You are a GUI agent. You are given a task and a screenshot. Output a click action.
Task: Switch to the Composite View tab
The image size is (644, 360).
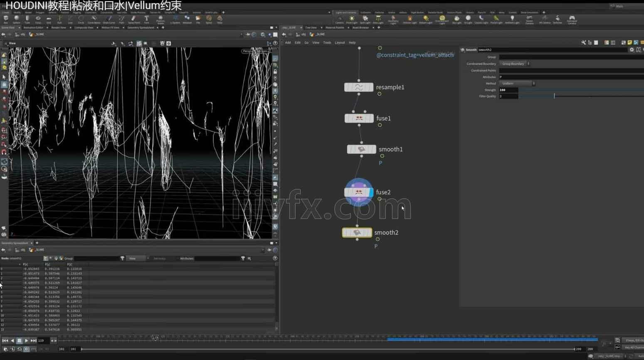pyautogui.click(x=84, y=28)
